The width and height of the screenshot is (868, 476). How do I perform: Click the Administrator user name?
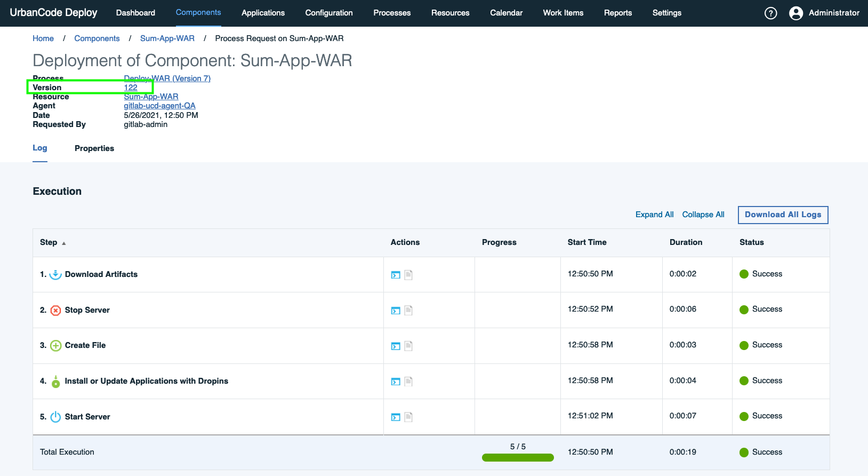tap(834, 13)
